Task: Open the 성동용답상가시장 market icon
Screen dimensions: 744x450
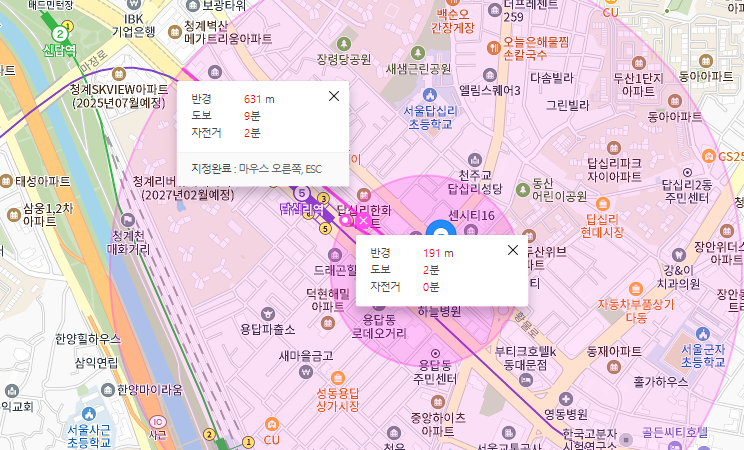Action: [337, 378]
